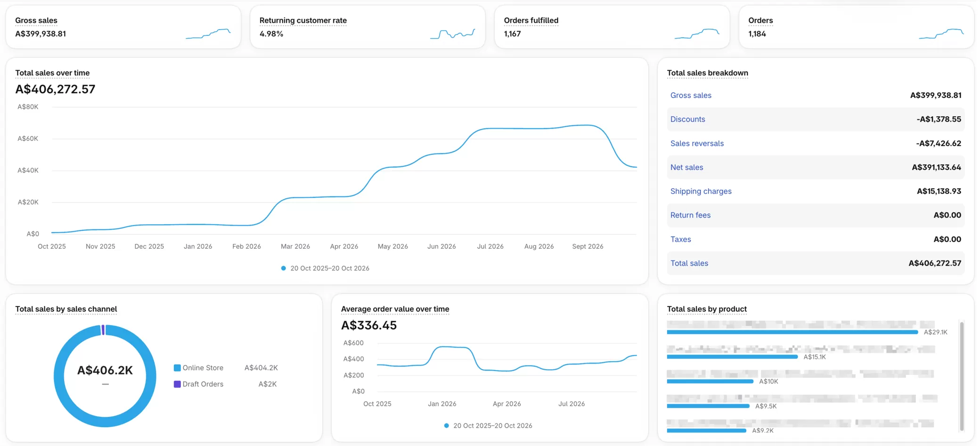Open the Returning customer rate card sparkline

(x=453, y=33)
